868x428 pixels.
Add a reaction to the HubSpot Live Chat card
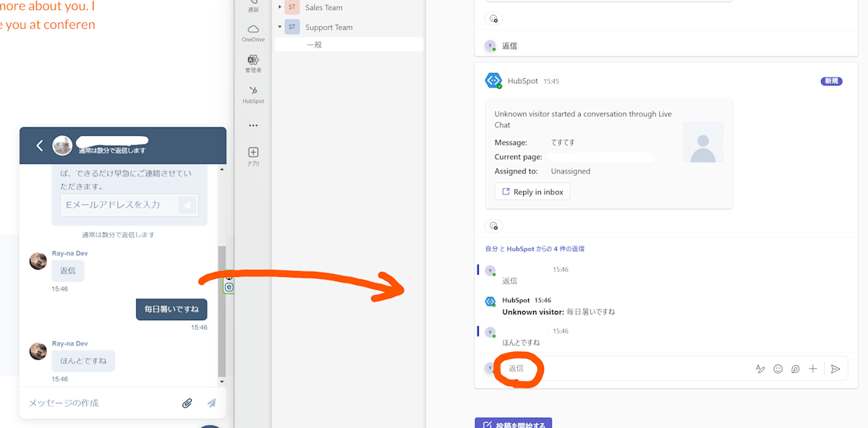tap(493, 226)
